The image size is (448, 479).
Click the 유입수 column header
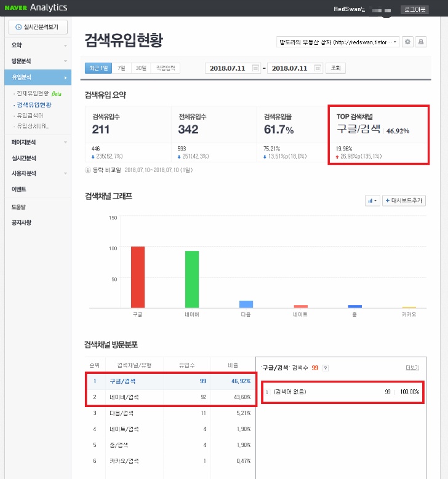[x=186, y=365]
